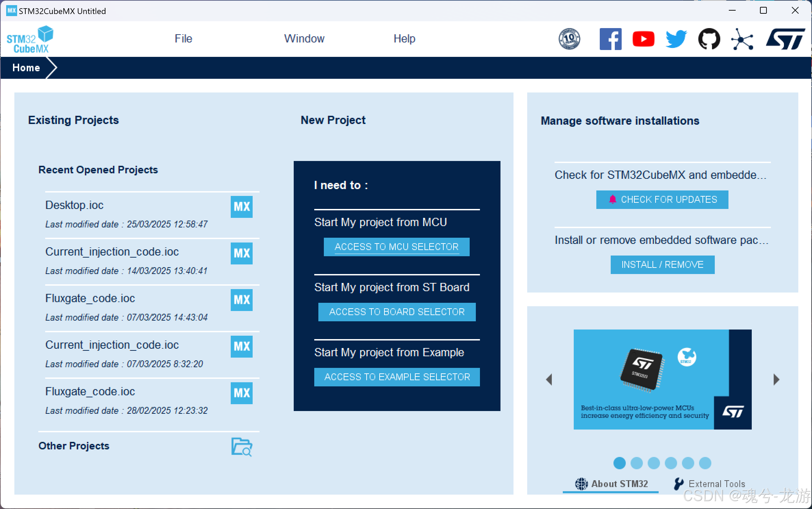Open the YouTube channel icon
The width and height of the screenshot is (812, 509).
click(643, 39)
